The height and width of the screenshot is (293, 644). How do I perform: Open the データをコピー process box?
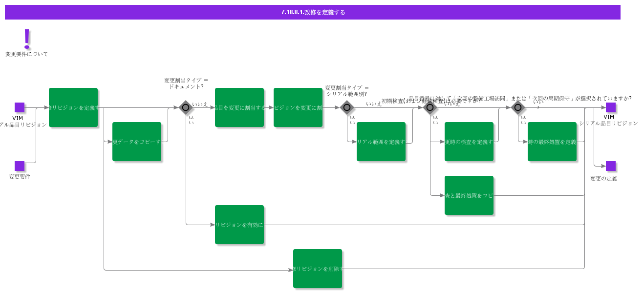pyautogui.click(x=137, y=142)
